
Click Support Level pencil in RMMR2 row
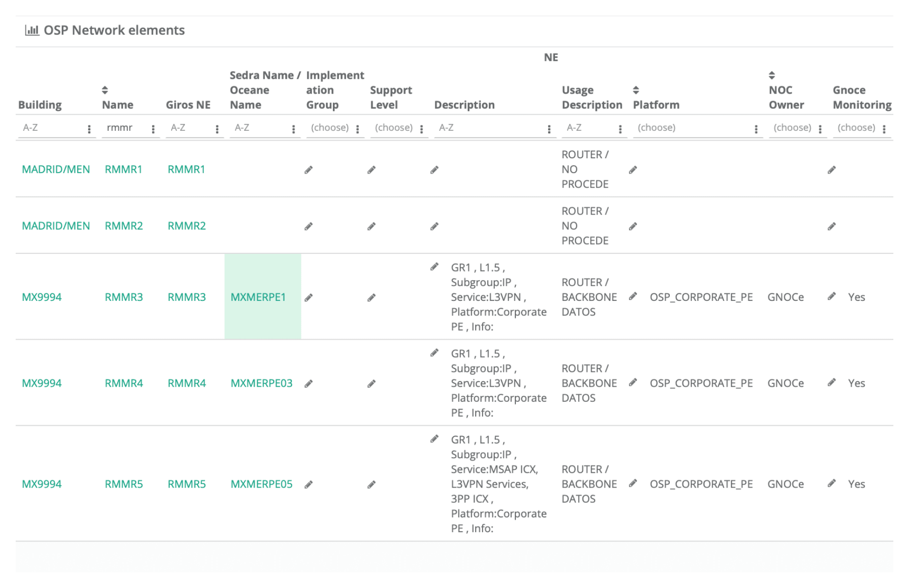(x=372, y=226)
